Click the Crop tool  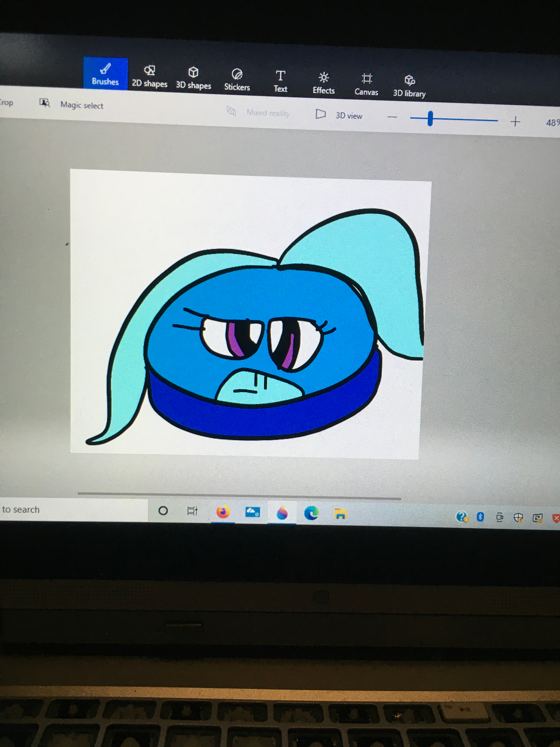[x=6, y=102]
